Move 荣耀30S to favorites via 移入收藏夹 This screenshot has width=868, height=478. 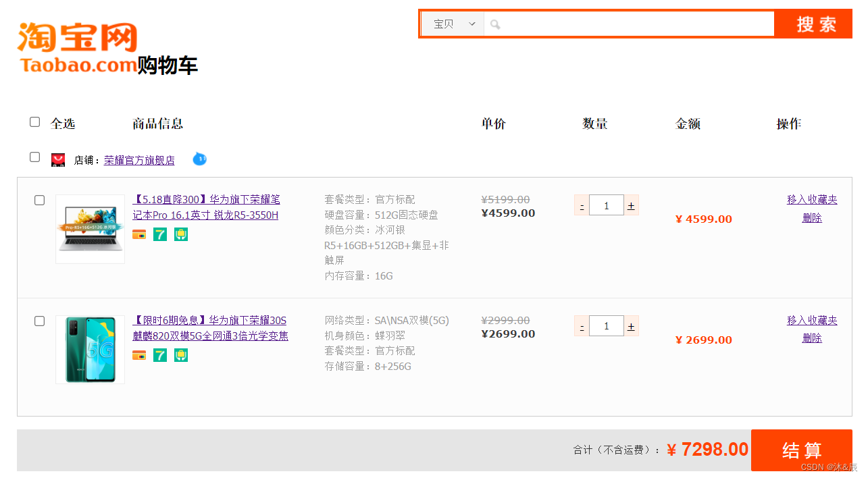tap(812, 321)
